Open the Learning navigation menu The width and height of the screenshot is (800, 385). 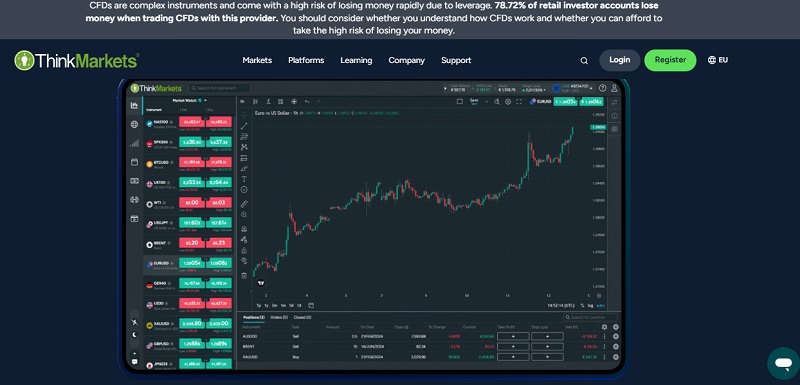(x=356, y=60)
